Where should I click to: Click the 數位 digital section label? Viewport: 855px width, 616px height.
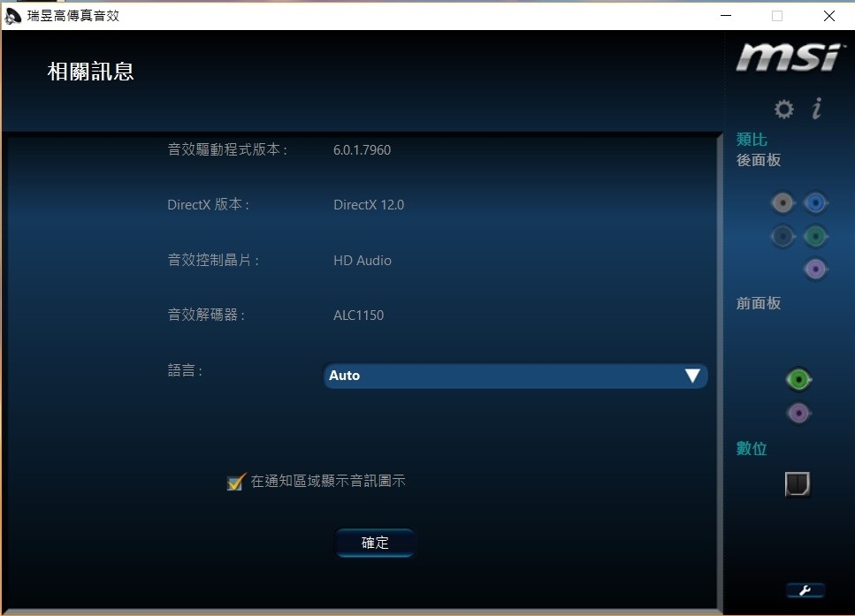point(752,449)
